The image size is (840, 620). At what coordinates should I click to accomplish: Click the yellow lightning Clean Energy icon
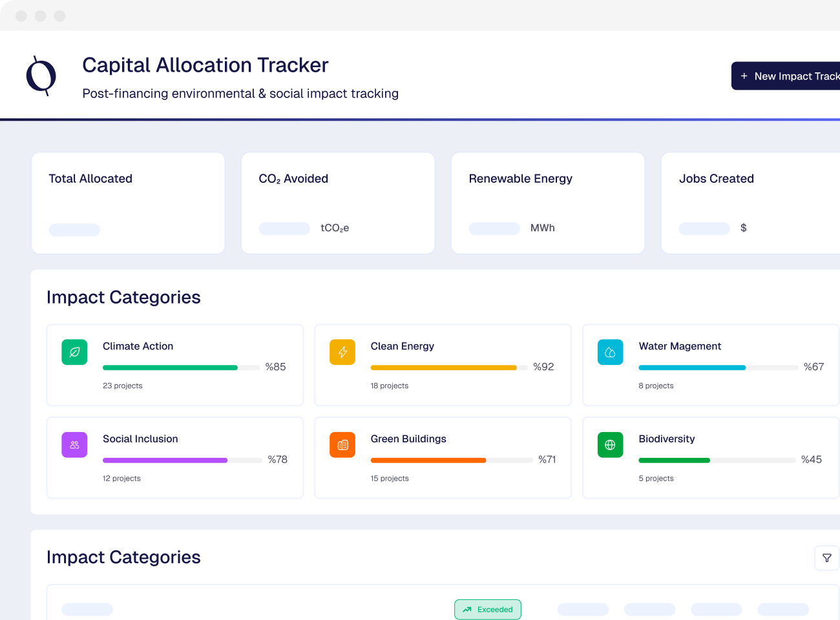coord(342,352)
